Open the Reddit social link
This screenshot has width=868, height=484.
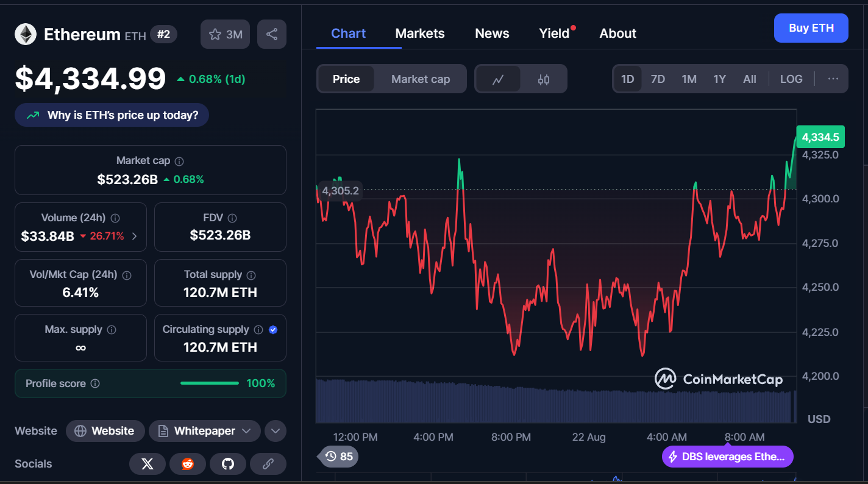(187, 464)
